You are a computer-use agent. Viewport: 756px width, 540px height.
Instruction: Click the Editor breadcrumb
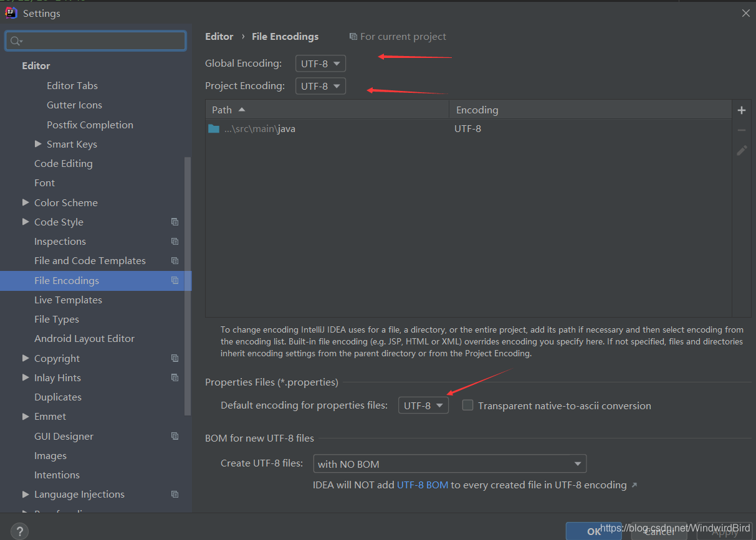tap(219, 36)
